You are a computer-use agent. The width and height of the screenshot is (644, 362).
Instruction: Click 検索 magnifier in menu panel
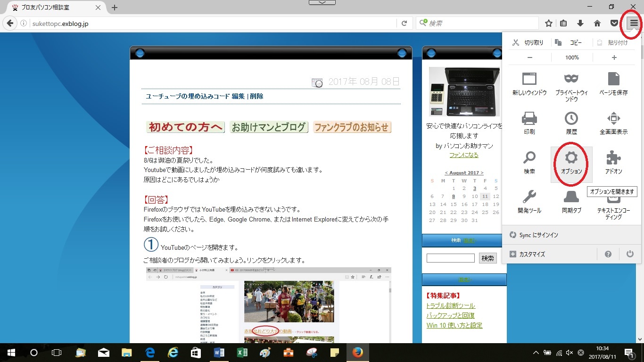click(529, 163)
